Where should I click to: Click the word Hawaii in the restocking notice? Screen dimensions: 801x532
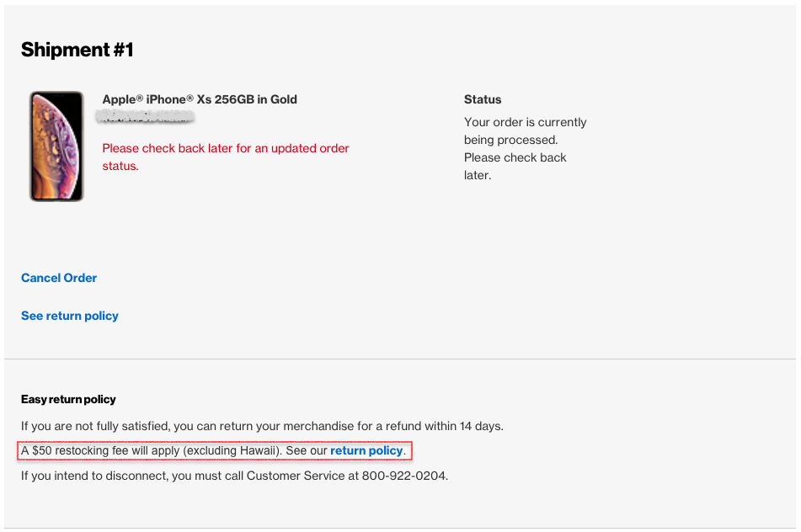[x=258, y=451]
